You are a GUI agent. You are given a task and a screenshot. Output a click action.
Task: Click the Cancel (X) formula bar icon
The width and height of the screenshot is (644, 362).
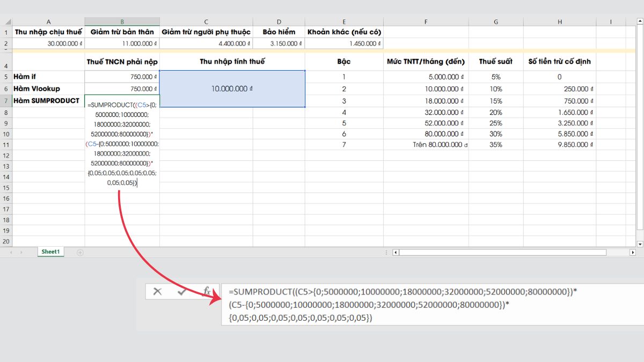(x=157, y=291)
